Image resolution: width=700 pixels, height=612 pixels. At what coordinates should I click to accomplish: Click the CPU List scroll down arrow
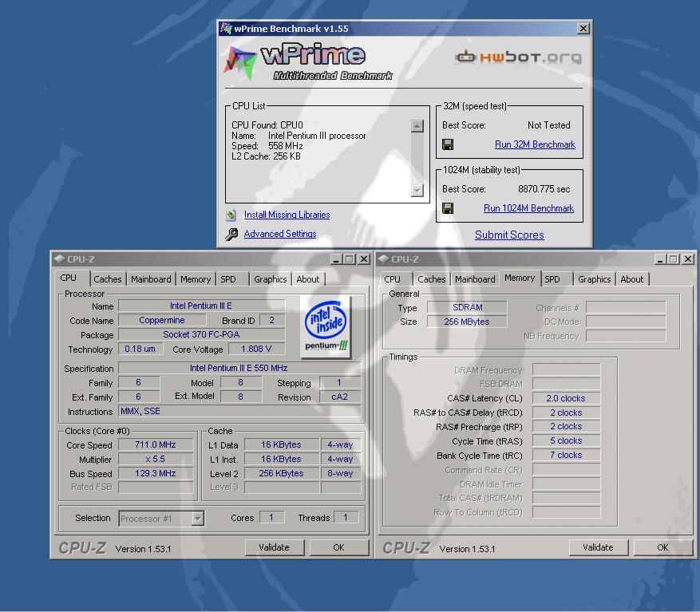417,191
